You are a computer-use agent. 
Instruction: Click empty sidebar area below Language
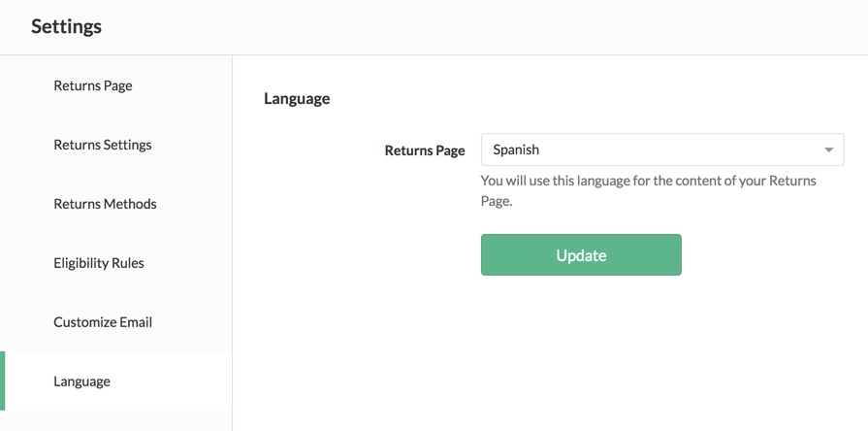point(116,420)
